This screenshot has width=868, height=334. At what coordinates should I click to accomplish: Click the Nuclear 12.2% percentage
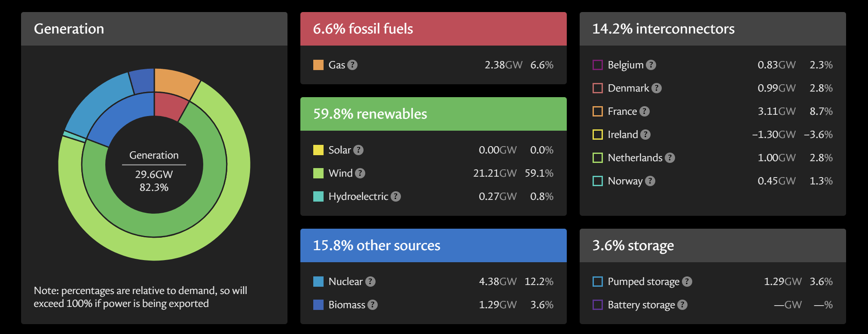pyautogui.click(x=539, y=282)
